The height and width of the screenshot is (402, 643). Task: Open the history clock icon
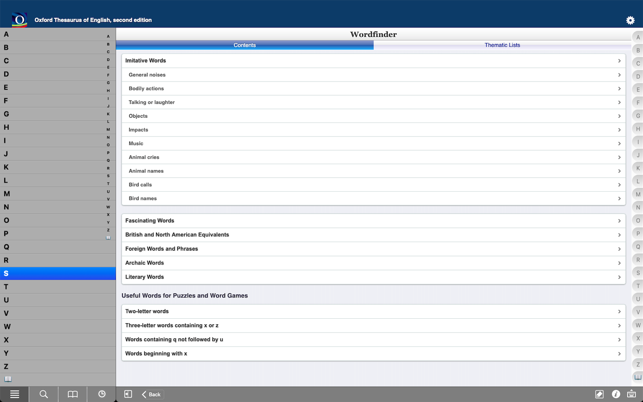coord(102,394)
